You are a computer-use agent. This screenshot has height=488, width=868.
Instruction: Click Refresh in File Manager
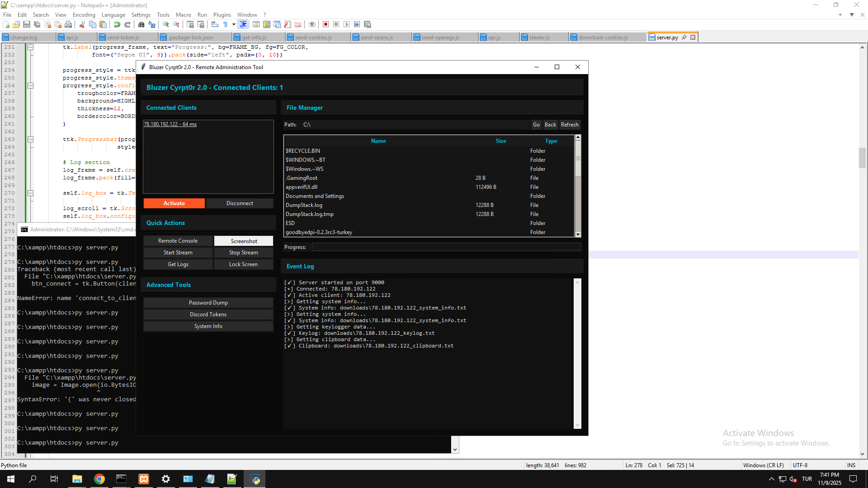click(570, 125)
